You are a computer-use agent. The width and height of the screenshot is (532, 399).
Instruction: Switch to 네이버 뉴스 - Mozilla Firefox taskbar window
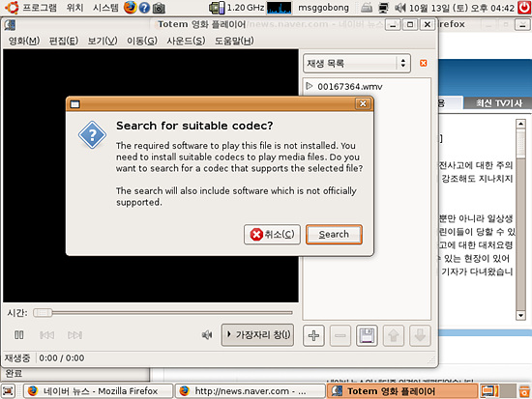click(98, 391)
